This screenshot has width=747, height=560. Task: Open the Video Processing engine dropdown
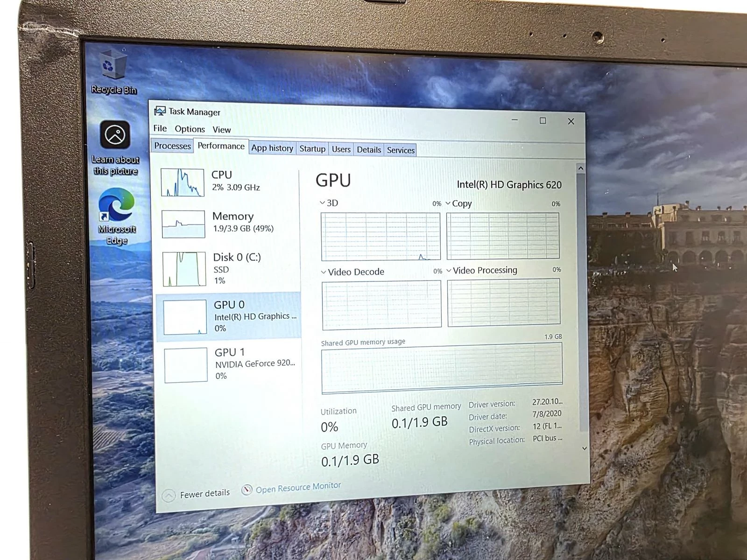449,271
